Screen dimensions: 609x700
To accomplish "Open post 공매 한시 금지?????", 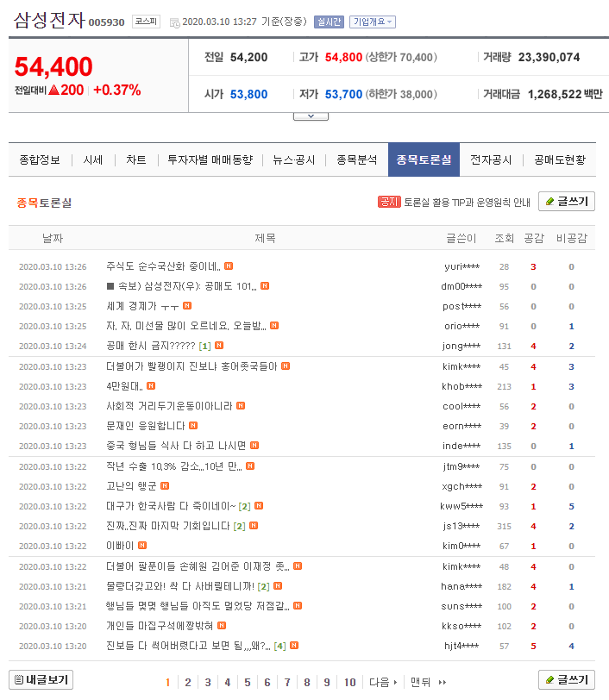I will pos(151,346).
